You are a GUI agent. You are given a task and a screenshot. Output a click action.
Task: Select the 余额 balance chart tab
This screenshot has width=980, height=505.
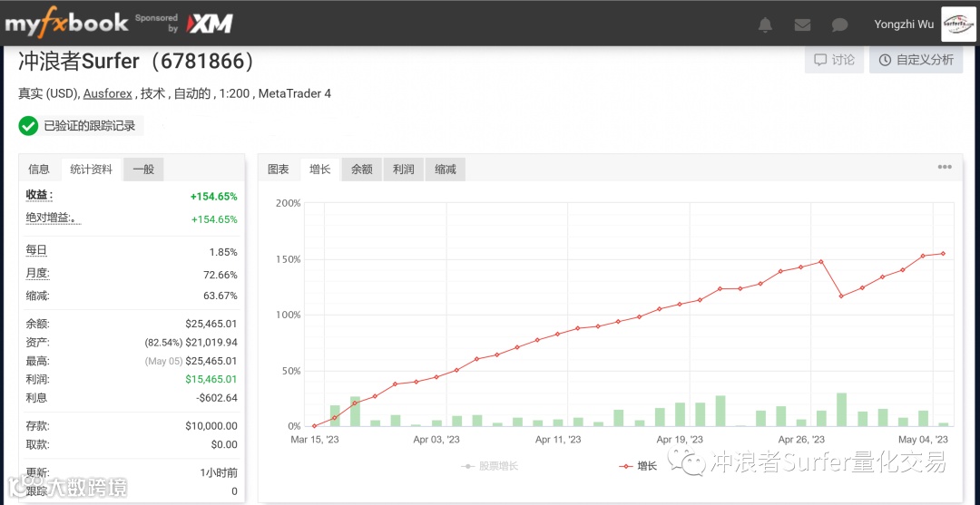362,170
